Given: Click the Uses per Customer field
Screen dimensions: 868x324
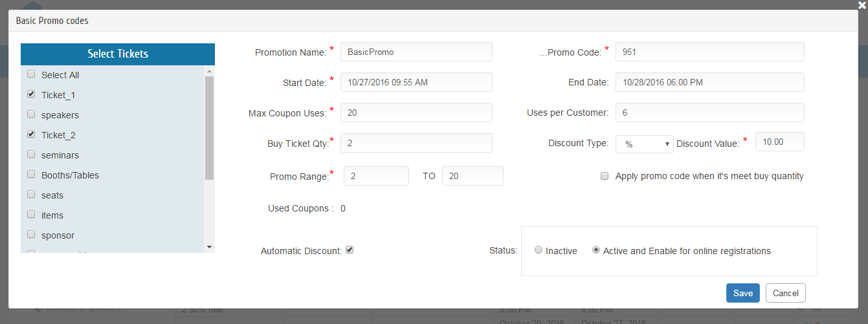Looking at the screenshot, I should 710,113.
